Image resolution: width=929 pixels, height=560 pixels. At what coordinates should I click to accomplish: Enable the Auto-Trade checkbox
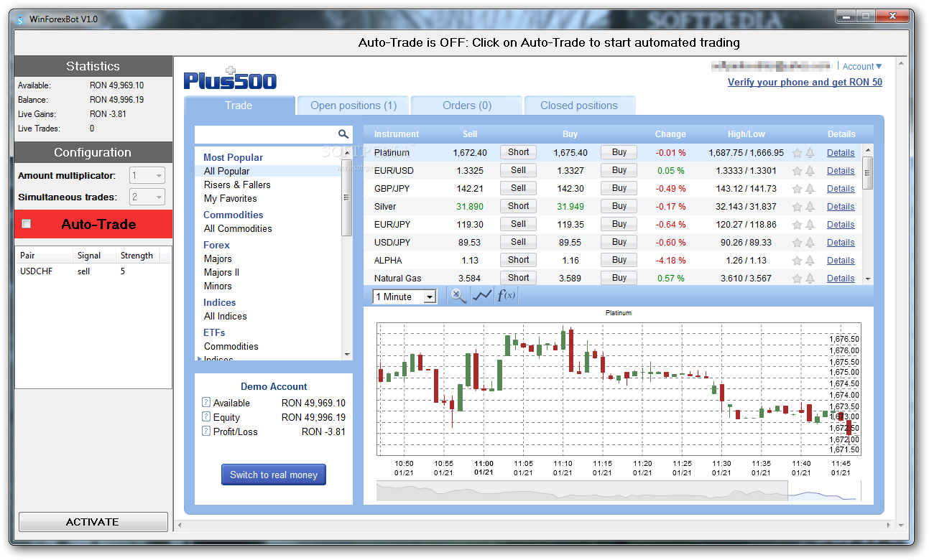(27, 224)
